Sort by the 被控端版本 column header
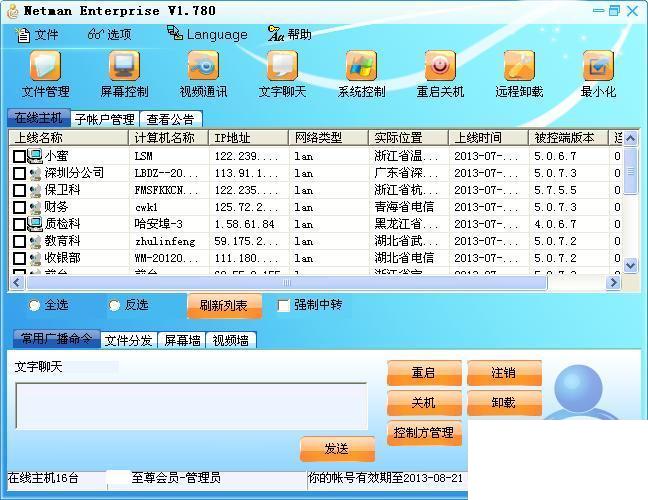Screen dimensions: 648x500 (x=569, y=138)
